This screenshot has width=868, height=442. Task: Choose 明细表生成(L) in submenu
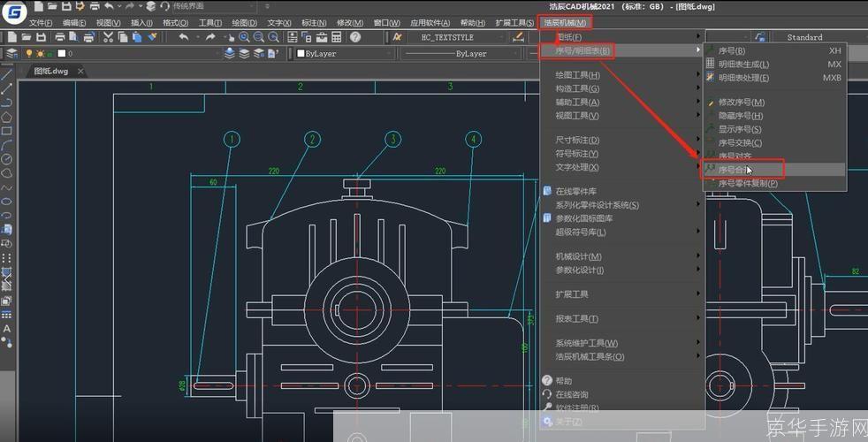[774, 65]
